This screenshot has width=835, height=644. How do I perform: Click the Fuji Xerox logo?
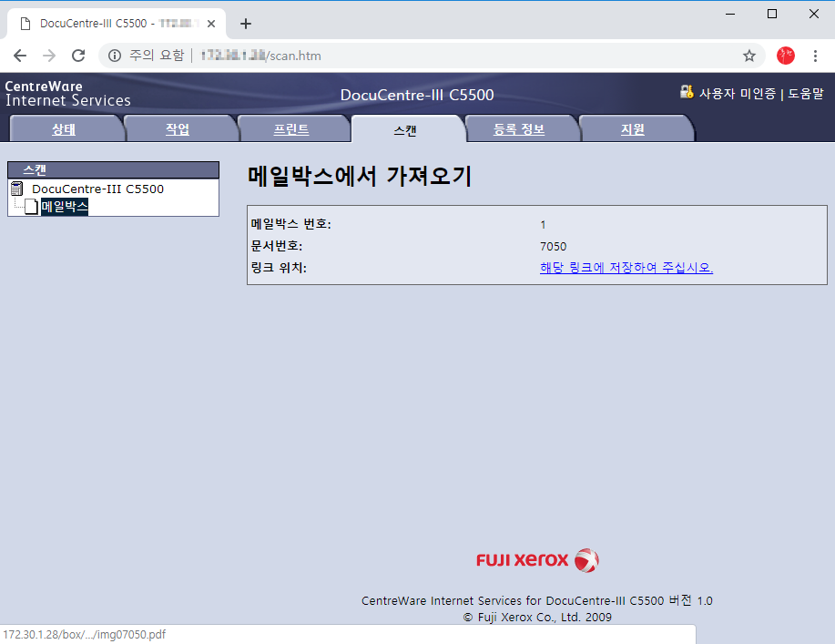click(x=538, y=560)
